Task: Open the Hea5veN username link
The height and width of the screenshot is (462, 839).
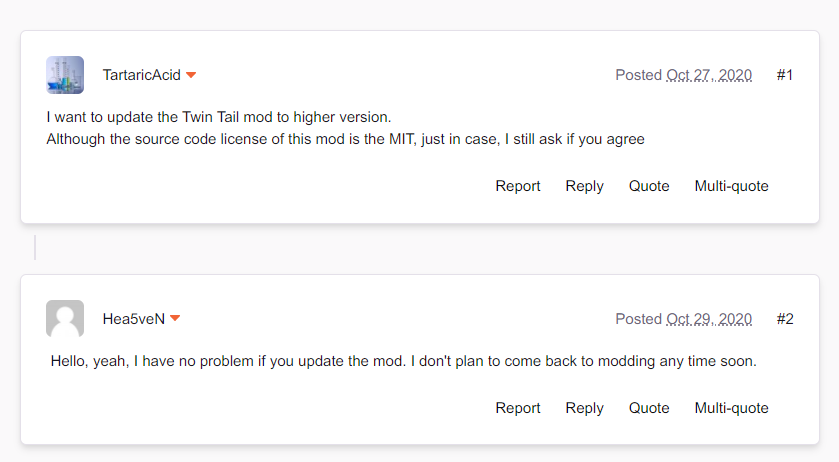Action: tap(134, 319)
